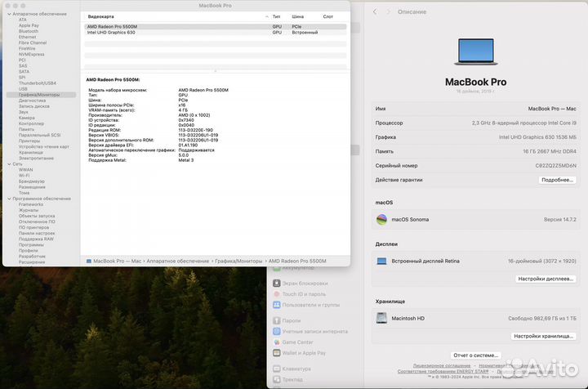Collapse the Программное обеспечение tree section
Image resolution: width=588 pixels, height=389 pixels.
(x=9, y=199)
